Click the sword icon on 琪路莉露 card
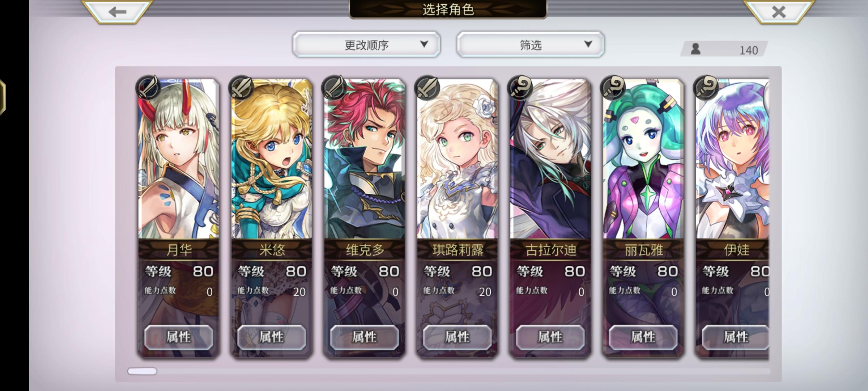The height and width of the screenshot is (391, 868). point(427,87)
